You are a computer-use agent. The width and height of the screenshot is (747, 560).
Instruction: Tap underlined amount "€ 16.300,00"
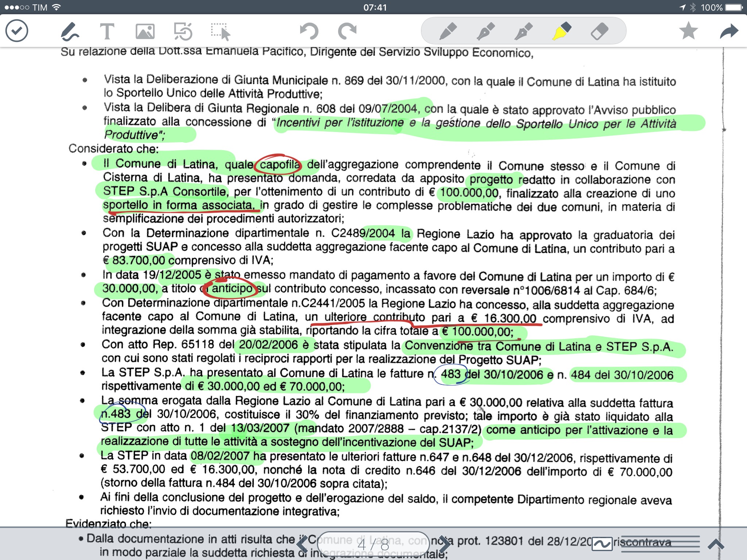(x=504, y=318)
